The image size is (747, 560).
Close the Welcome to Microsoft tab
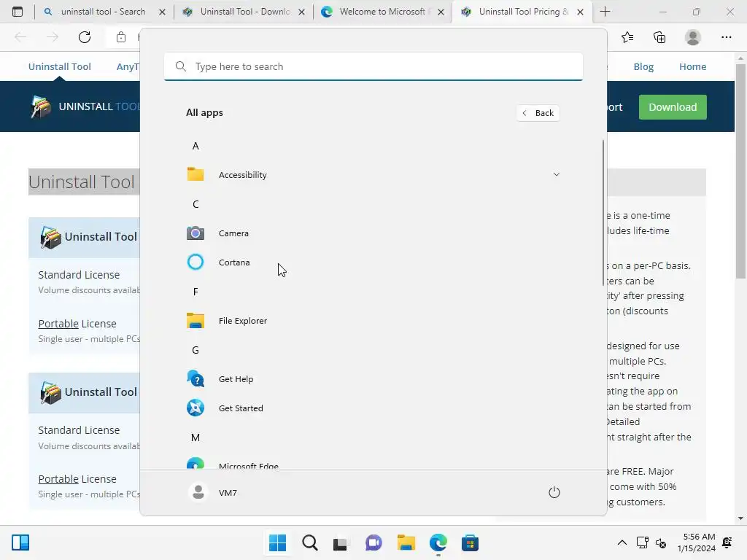tap(441, 12)
